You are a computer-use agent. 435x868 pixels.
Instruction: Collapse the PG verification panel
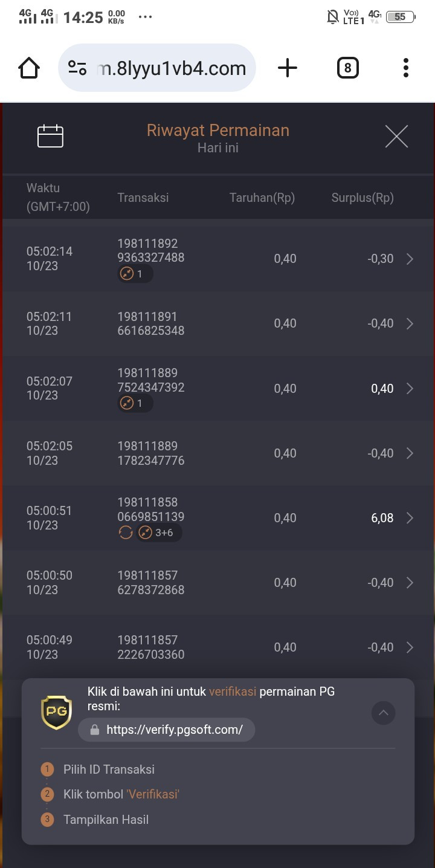click(x=383, y=713)
